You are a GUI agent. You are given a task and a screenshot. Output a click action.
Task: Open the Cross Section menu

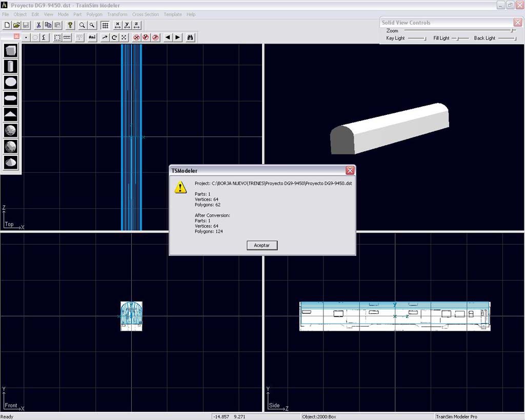click(x=145, y=14)
